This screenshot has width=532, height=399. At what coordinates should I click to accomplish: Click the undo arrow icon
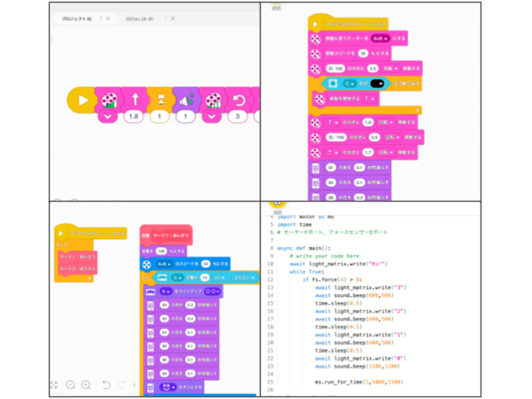106,385
